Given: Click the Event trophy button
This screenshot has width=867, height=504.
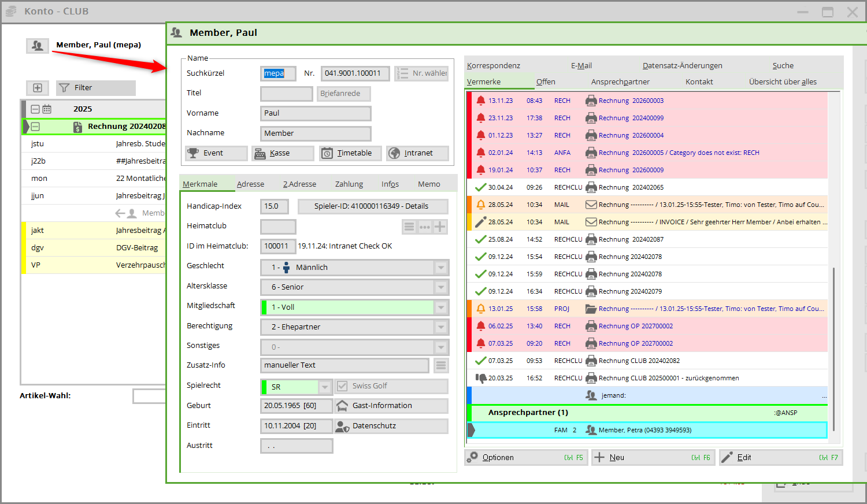Looking at the screenshot, I should [216, 153].
